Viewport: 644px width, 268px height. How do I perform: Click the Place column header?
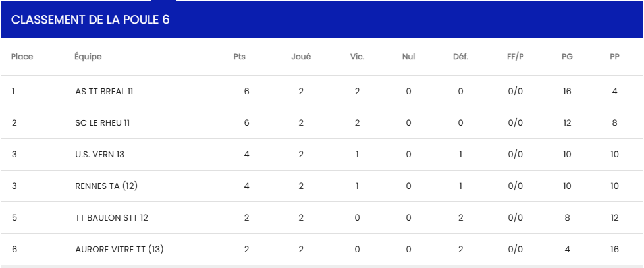[x=22, y=57]
